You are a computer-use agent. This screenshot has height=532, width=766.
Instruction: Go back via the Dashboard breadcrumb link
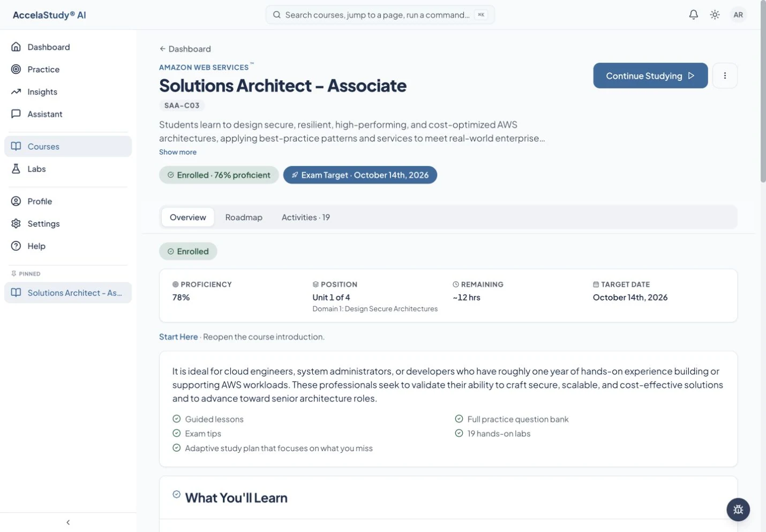point(185,49)
